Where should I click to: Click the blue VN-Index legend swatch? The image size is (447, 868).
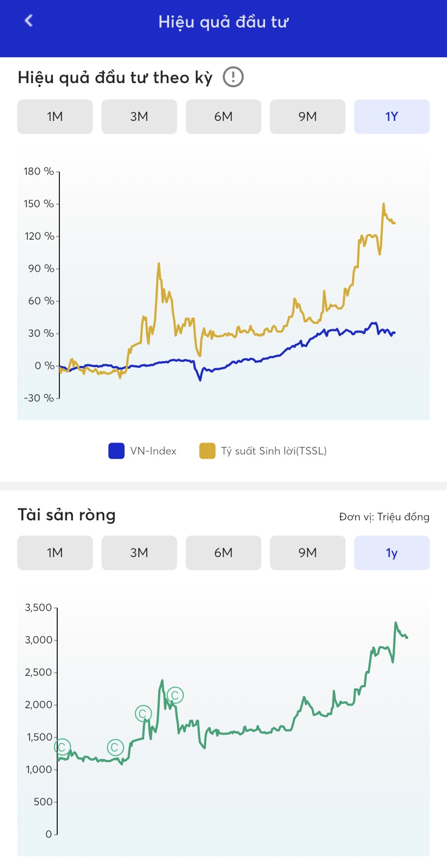point(116,451)
